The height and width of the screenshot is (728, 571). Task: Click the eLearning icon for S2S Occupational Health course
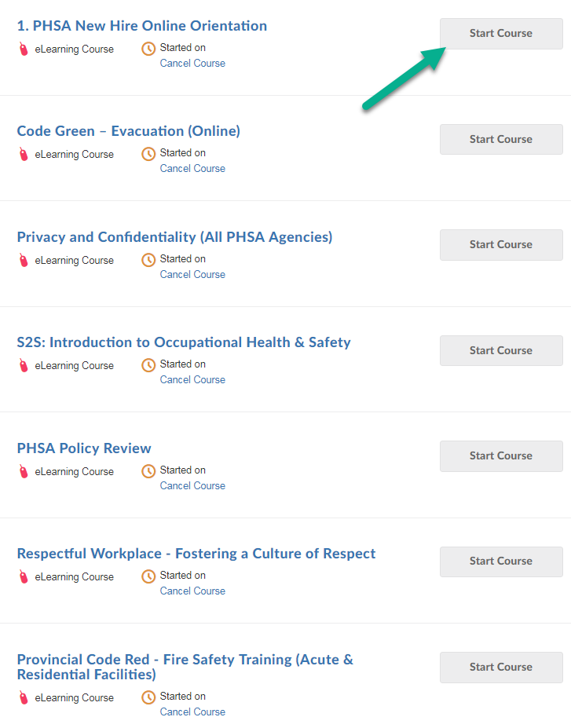(22, 365)
